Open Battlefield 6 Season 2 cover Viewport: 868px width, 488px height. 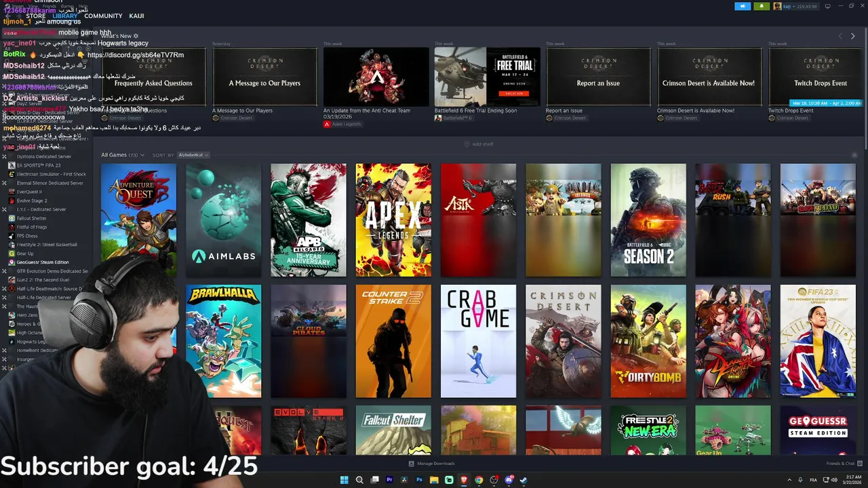[x=648, y=220]
